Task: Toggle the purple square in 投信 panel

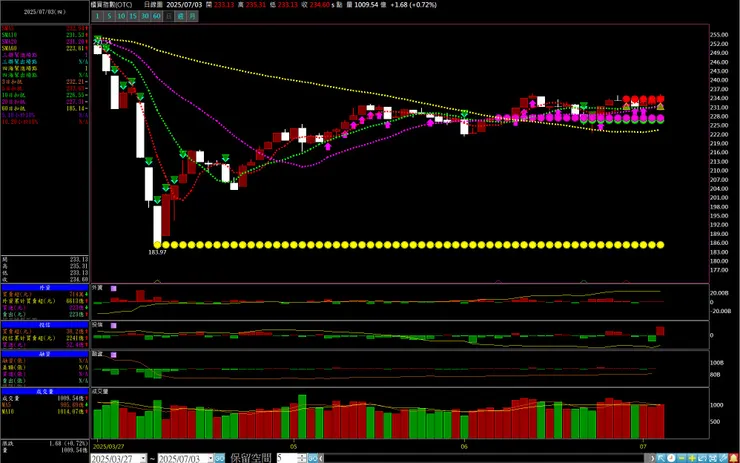Action: click(x=114, y=326)
